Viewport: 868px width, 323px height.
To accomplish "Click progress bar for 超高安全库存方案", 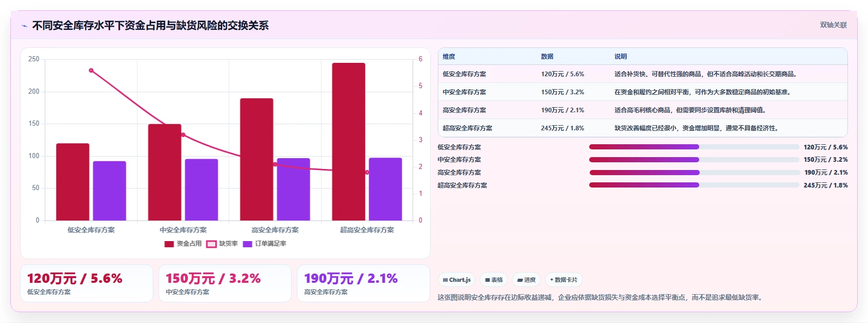I will click(694, 185).
